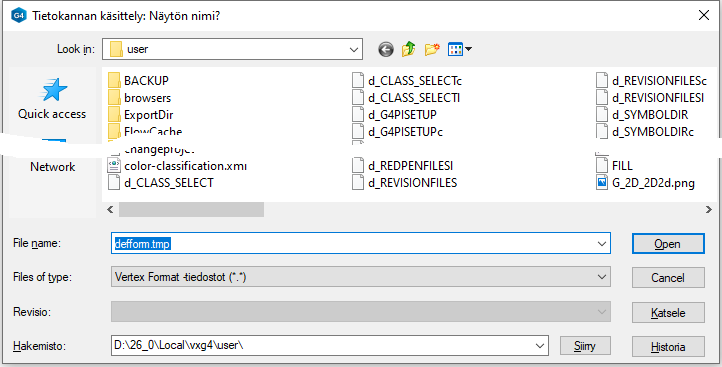Click the Siirry button
This screenshot has width=722, height=367.
click(x=585, y=346)
